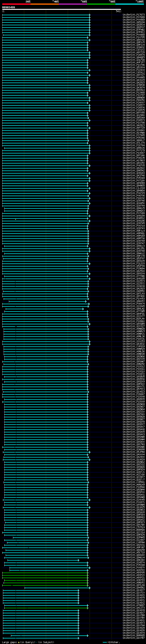Select hit label UniRef100_B1PLM0

(134, 319)
